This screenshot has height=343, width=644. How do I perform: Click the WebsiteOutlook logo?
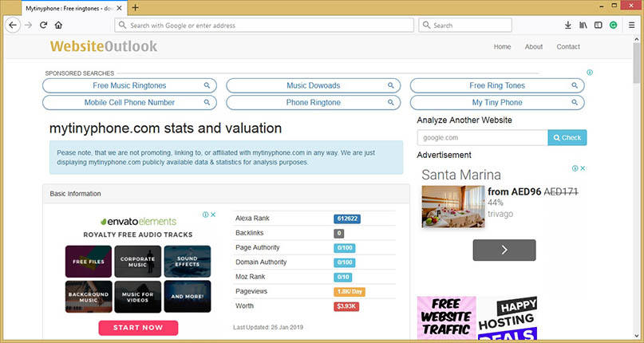pos(104,46)
